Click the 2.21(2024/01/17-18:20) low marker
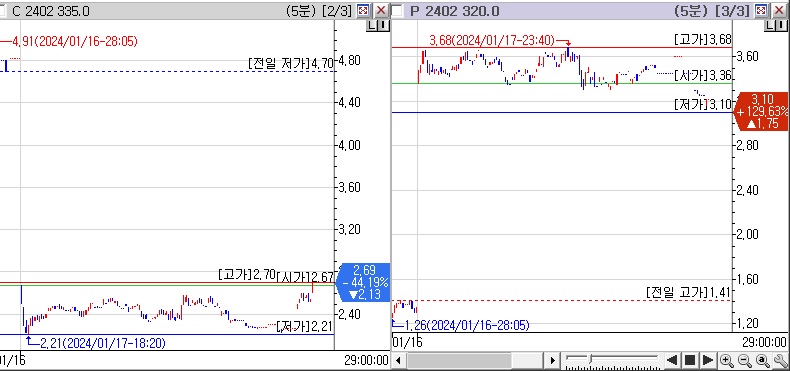Screen dimensions: 790x371 [102, 343]
